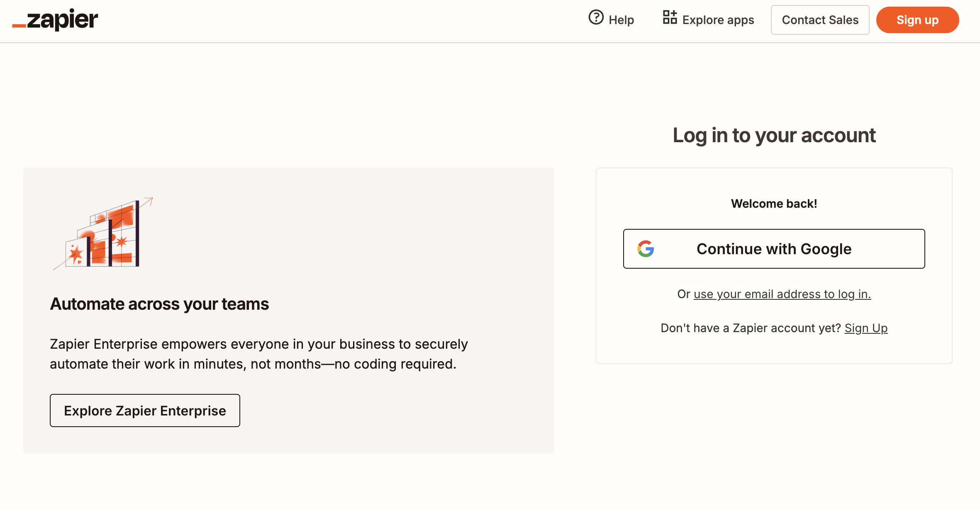This screenshot has width=980, height=510.
Task: Open Explore Zapier Enterprise
Action: click(145, 410)
